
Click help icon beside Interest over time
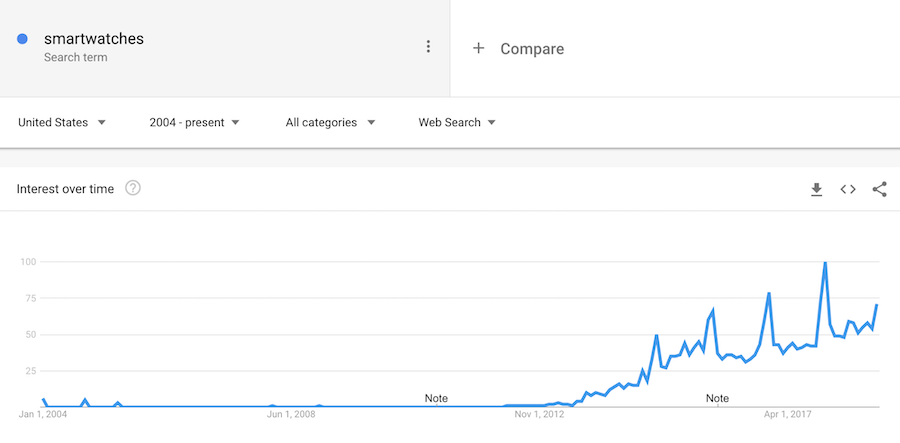(133, 188)
